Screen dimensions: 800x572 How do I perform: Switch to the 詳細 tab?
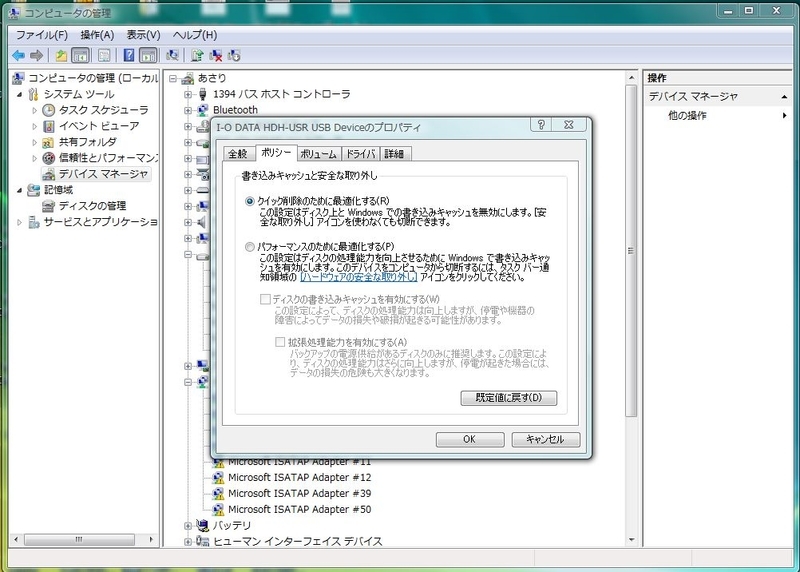[394, 154]
